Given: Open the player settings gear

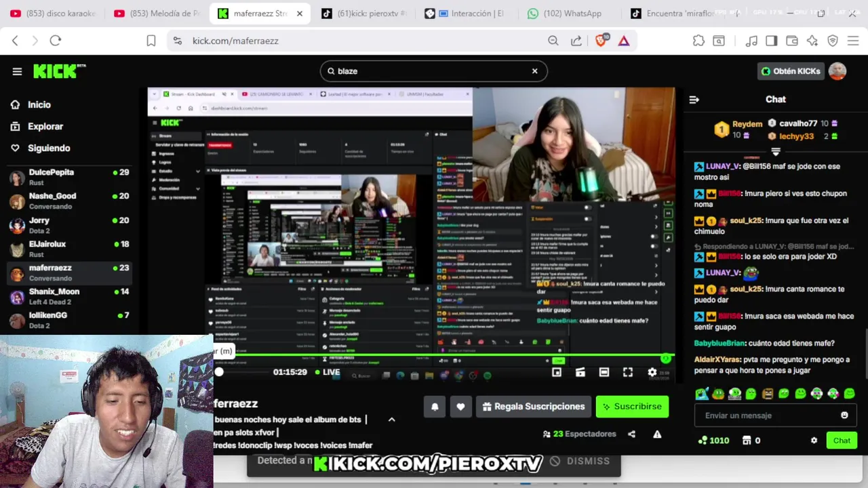Looking at the screenshot, I should (652, 372).
